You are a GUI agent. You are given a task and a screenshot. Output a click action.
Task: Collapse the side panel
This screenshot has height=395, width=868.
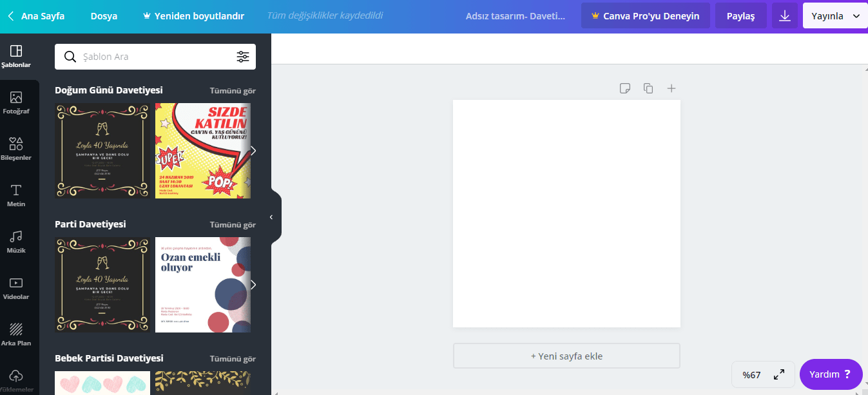point(271,217)
